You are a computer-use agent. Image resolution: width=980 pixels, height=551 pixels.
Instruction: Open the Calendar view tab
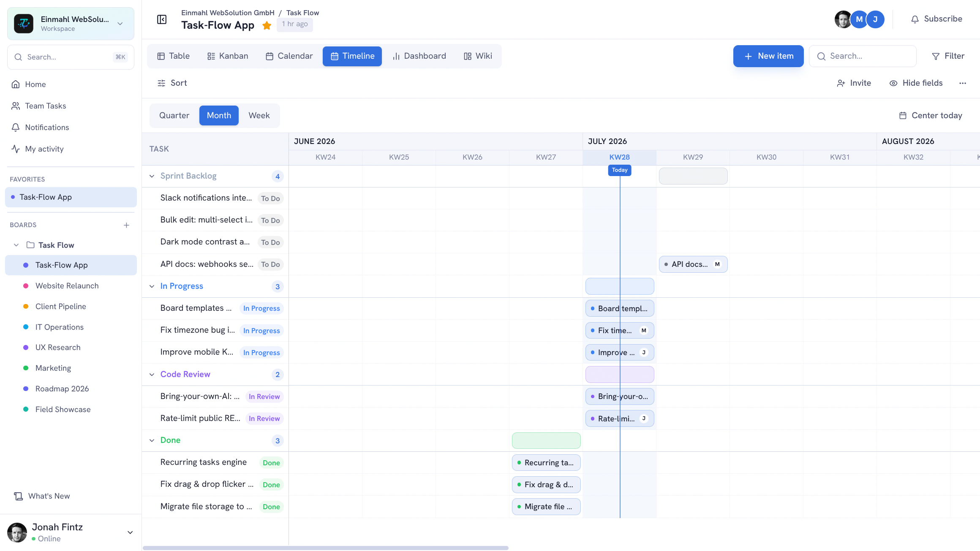(x=289, y=56)
